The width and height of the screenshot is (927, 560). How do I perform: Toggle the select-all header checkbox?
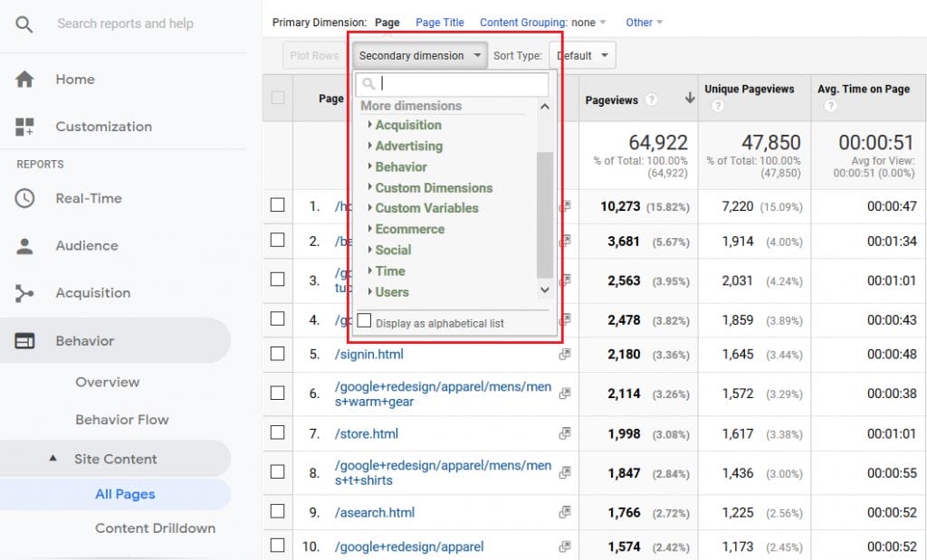click(277, 98)
